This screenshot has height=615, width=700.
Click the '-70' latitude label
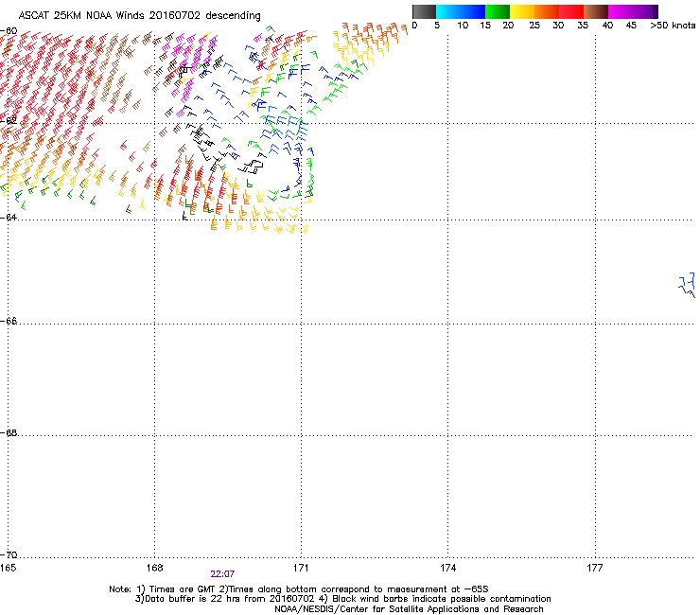point(9,554)
